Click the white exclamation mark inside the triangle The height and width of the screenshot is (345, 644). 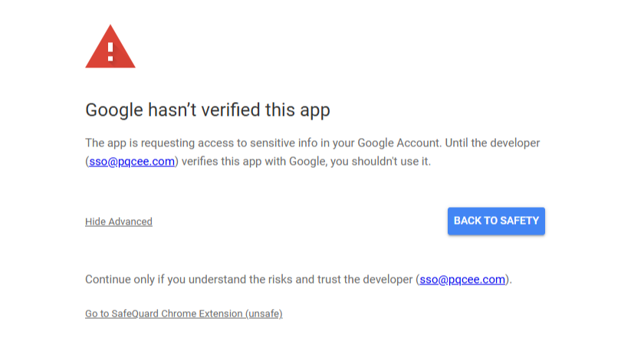[x=110, y=52]
